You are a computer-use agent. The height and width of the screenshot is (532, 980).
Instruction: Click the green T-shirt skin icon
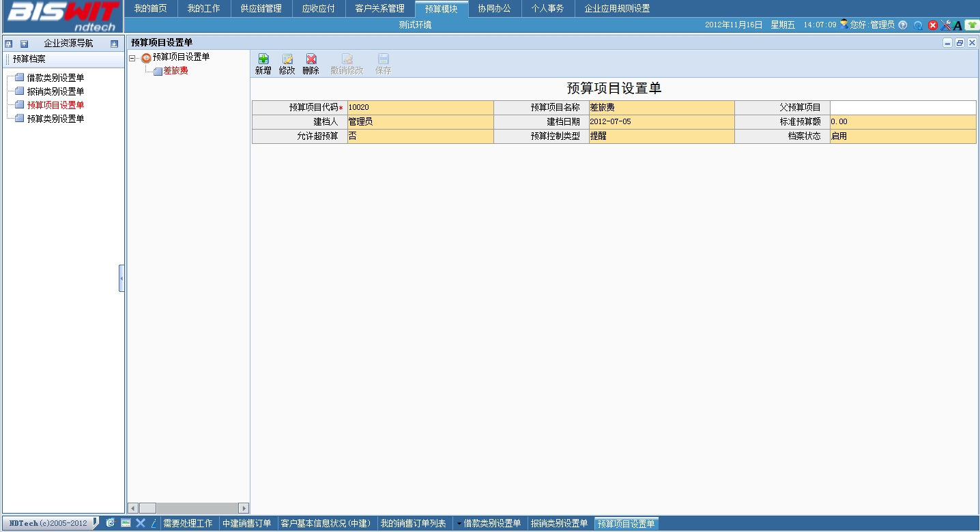point(971,25)
